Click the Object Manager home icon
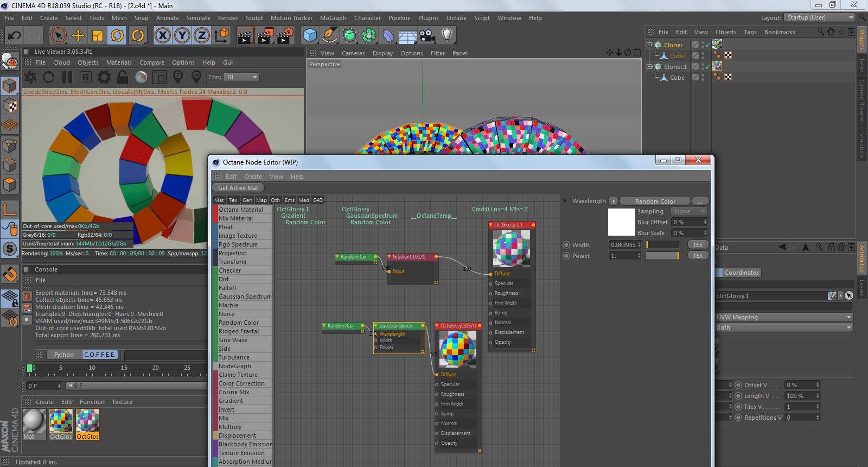Viewport: 868px width, 467px height. click(x=831, y=32)
